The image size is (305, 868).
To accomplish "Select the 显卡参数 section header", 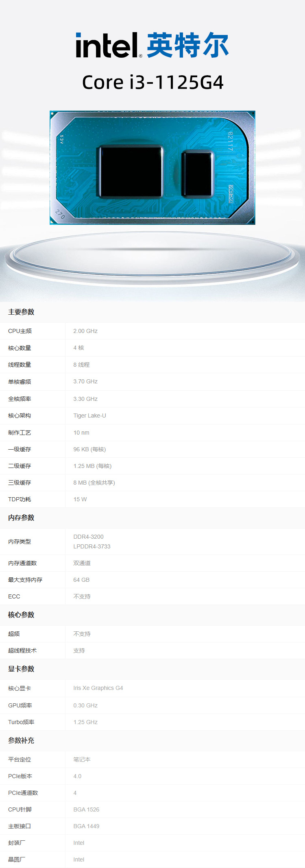I will (21, 669).
